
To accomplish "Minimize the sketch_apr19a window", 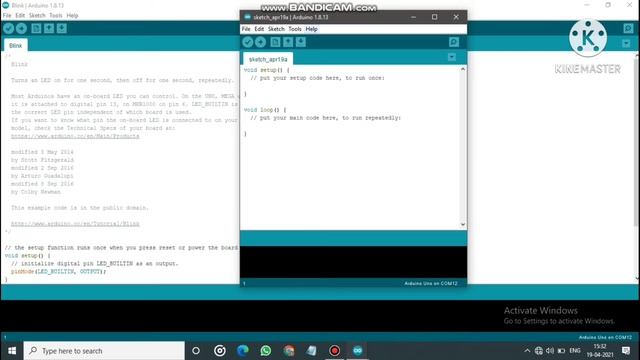I will pyautogui.click(x=413, y=17).
